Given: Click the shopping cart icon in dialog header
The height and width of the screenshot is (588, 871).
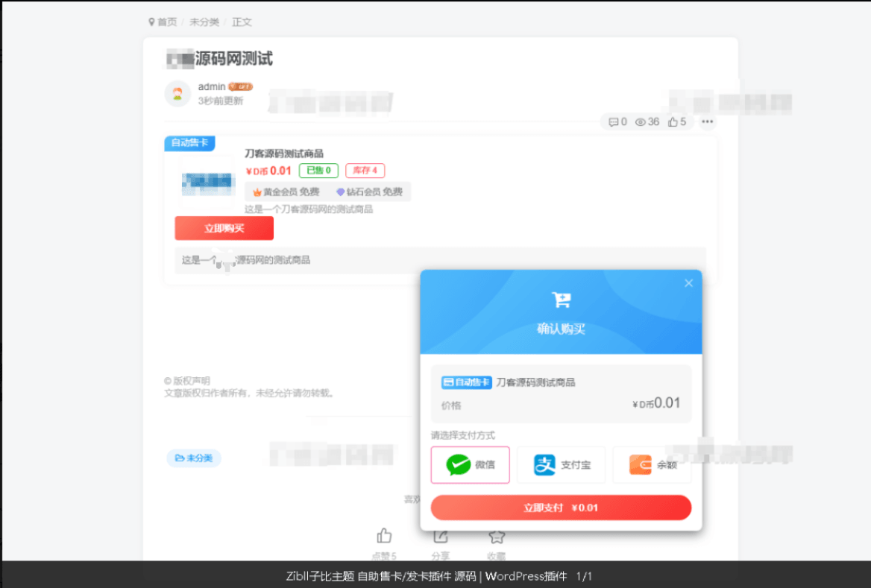Looking at the screenshot, I should pyautogui.click(x=561, y=300).
